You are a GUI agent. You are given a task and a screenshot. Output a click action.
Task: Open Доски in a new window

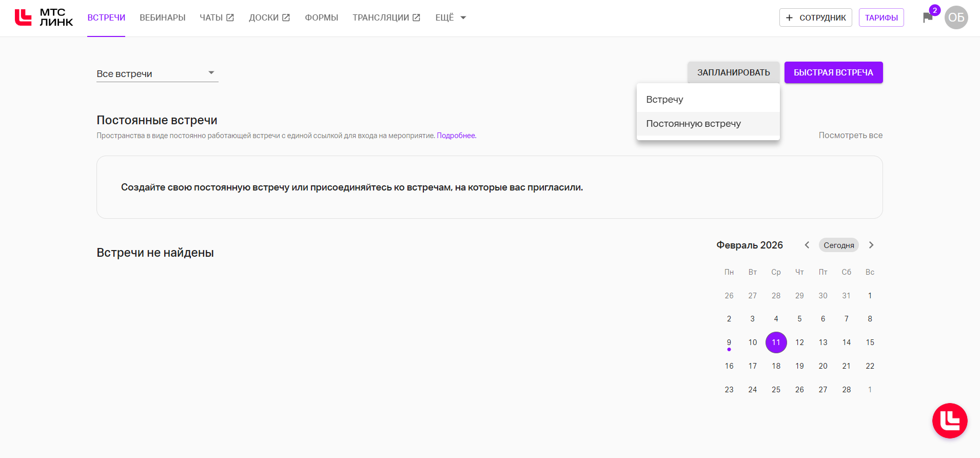pos(269,17)
